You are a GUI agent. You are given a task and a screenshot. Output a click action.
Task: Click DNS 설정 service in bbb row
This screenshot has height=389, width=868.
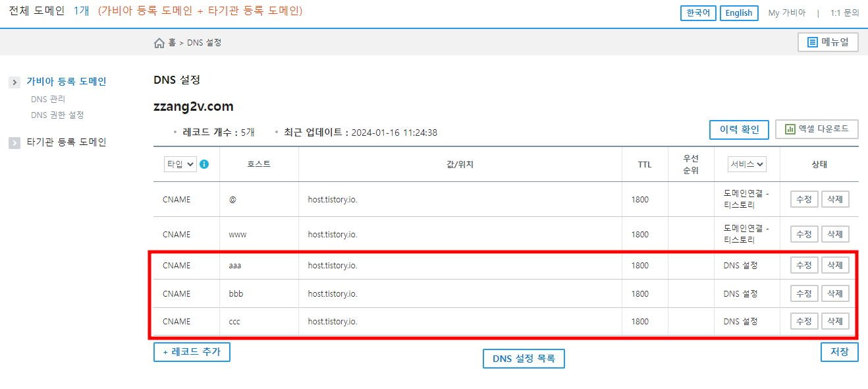point(741,294)
